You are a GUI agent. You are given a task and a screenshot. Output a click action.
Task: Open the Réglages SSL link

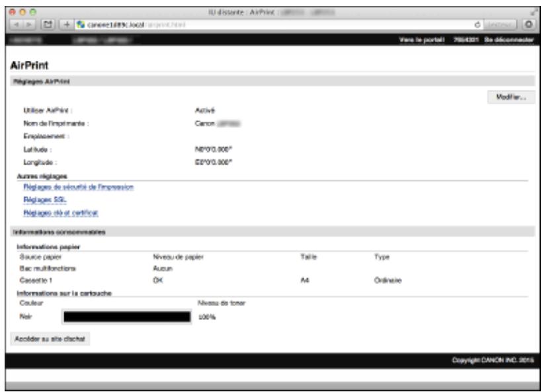(x=45, y=200)
